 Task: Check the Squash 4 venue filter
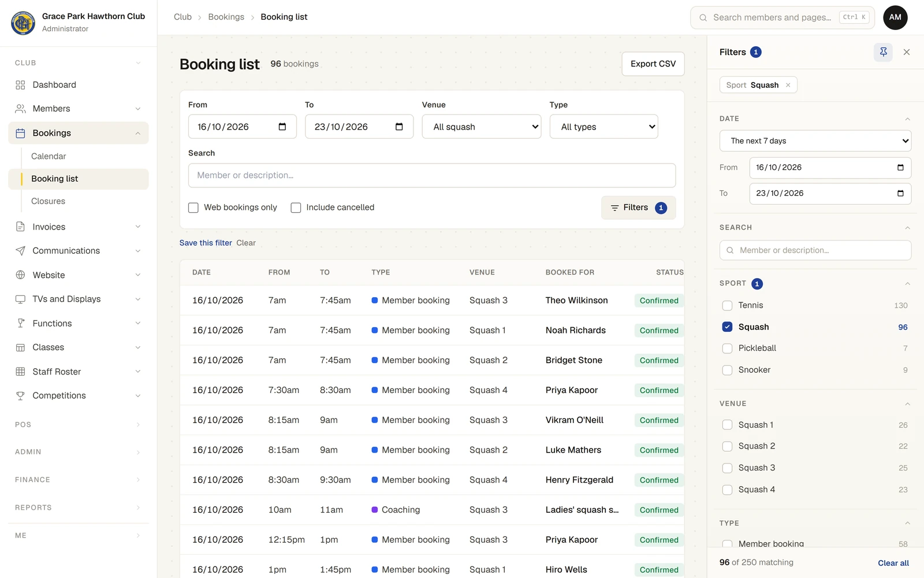point(727,490)
